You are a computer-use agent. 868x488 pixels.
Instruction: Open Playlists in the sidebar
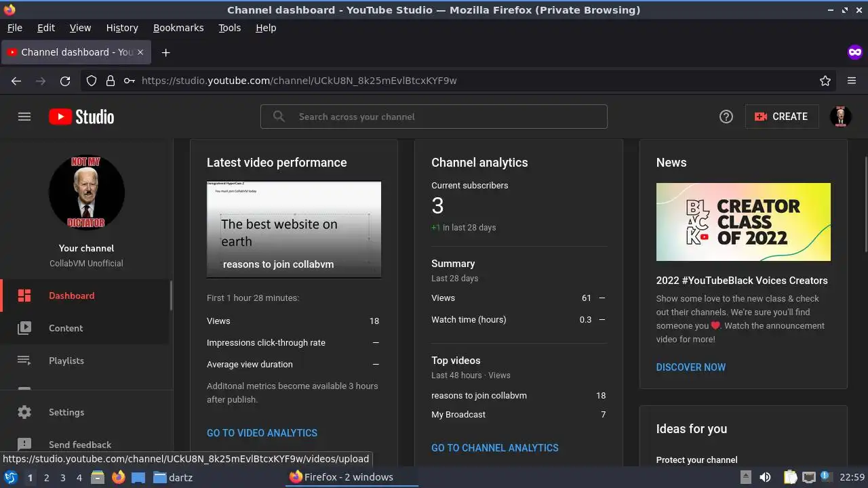[85, 361]
